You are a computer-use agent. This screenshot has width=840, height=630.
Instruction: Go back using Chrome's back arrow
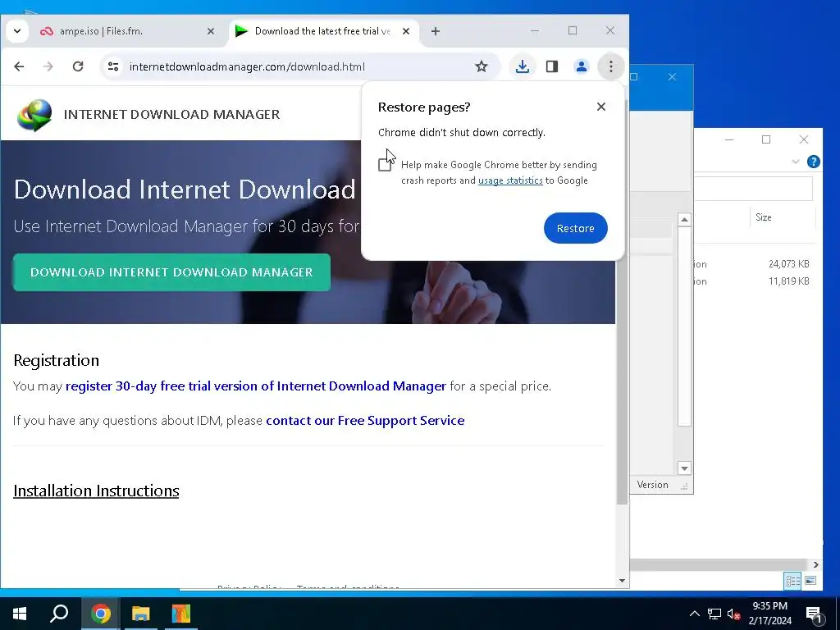click(20, 66)
